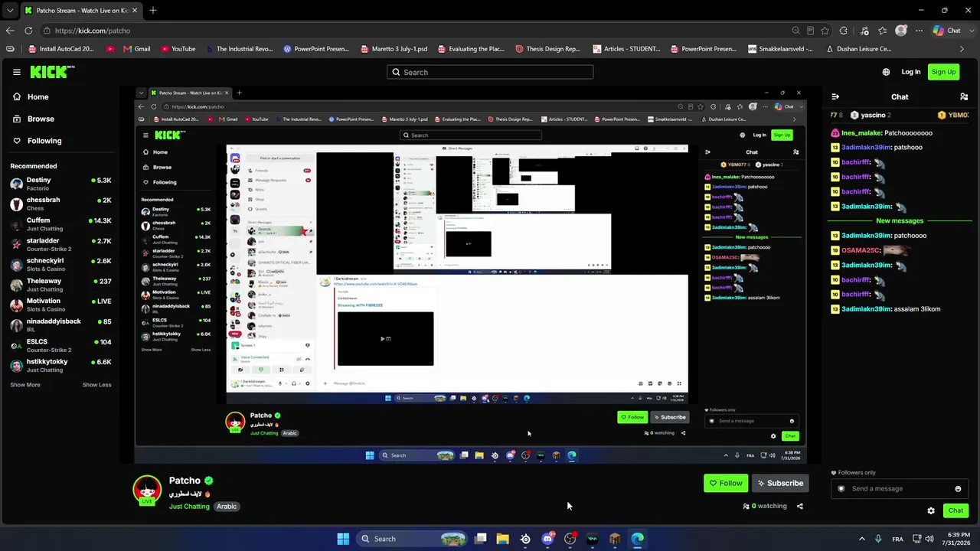Toggle the main Kick sidebar with the hamburger icon
Viewport: 980px width, 551px height.
(x=16, y=72)
